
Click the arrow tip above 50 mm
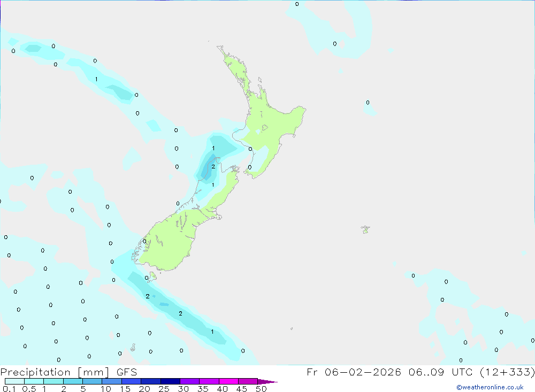267,381
